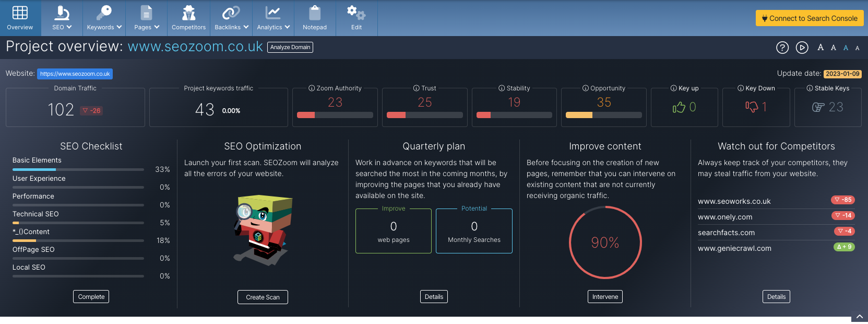Image resolution: width=868 pixels, height=324 pixels.
Task: Click the Trust info icon
Action: coord(417,88)
